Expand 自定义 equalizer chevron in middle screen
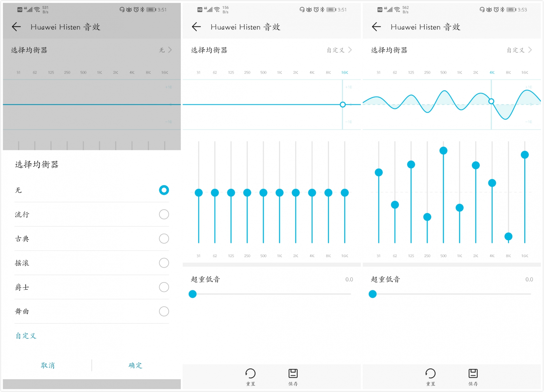This screenshot has width=544, height=392. click(350, 50)
